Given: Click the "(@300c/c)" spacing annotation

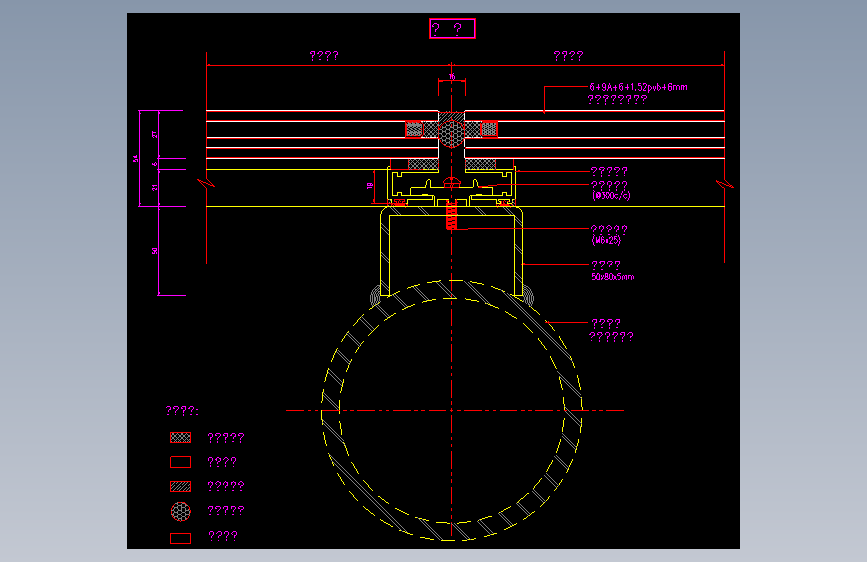Looking at the screenshot, I should 611,195.
